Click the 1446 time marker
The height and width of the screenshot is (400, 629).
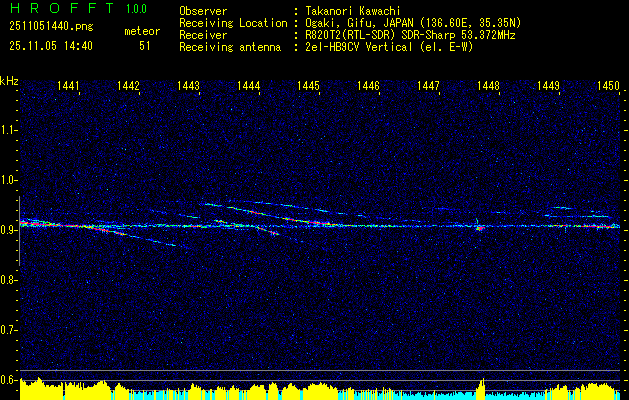click(369, 85)
